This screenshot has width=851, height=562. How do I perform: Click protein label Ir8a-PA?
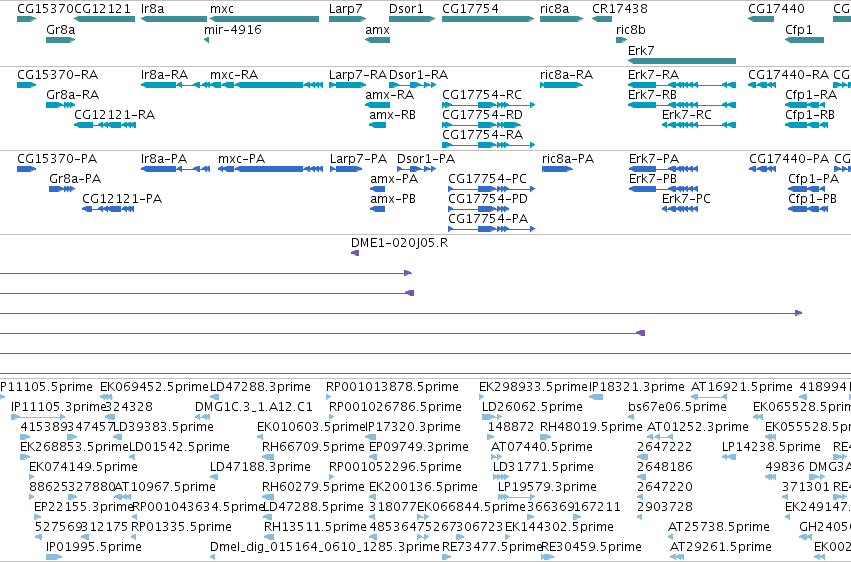click(x=164, y=159)
